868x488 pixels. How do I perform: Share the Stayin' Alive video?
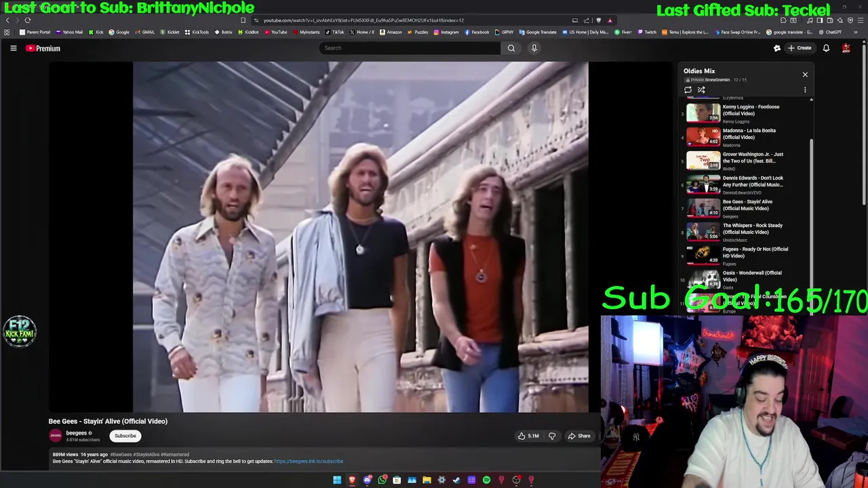[579, 436]
